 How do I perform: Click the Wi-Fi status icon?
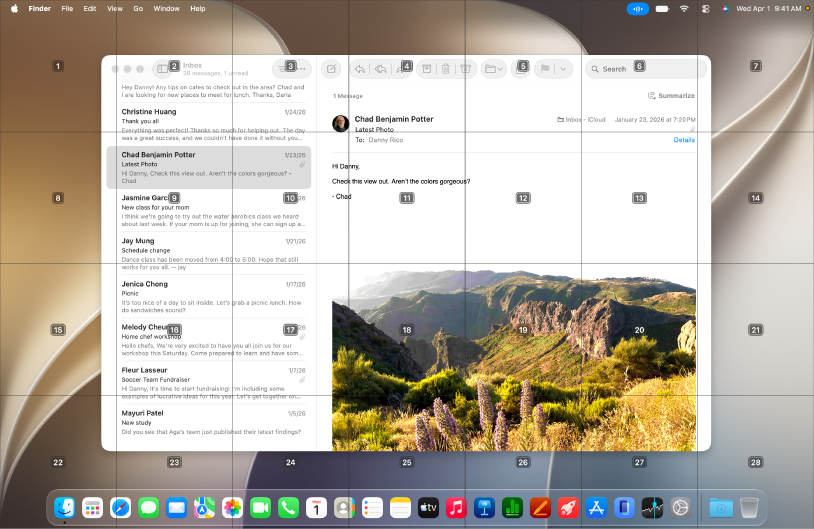684,8
